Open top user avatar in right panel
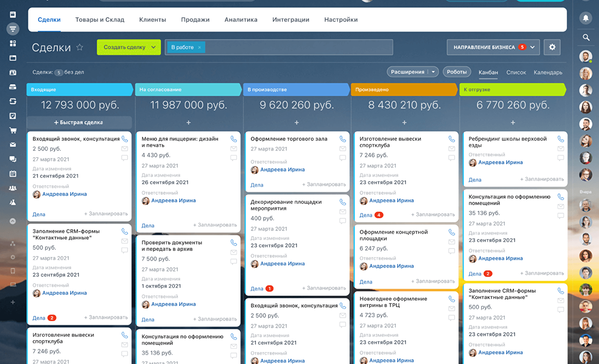This screenshot has height=364, width=599. pos(586,57)
